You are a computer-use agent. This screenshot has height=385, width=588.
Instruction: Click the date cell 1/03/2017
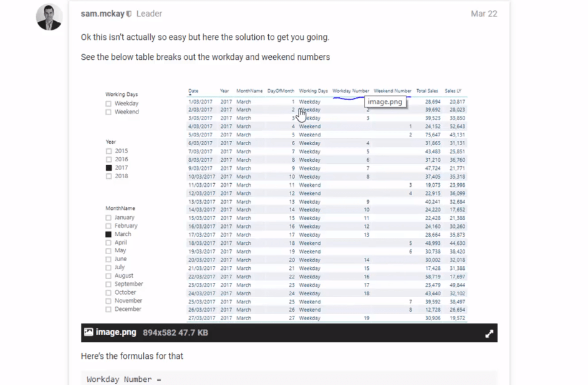click(x=200, y=102)
